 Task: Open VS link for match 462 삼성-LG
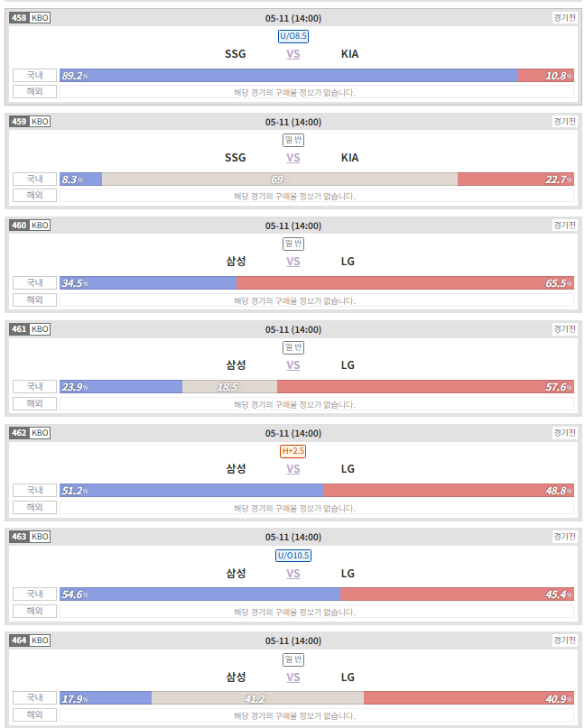click(x=293, y=469)
